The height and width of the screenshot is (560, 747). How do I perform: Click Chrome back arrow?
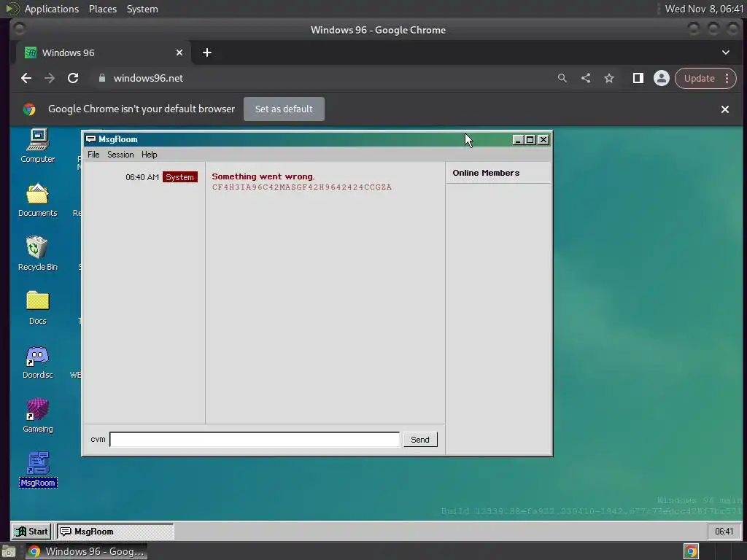26,78
